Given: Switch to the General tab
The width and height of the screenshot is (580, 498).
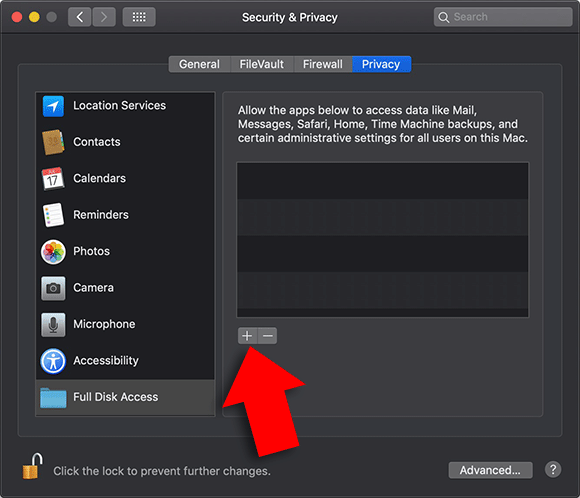Looking at the screenshot, I should [x=199, y=64].
